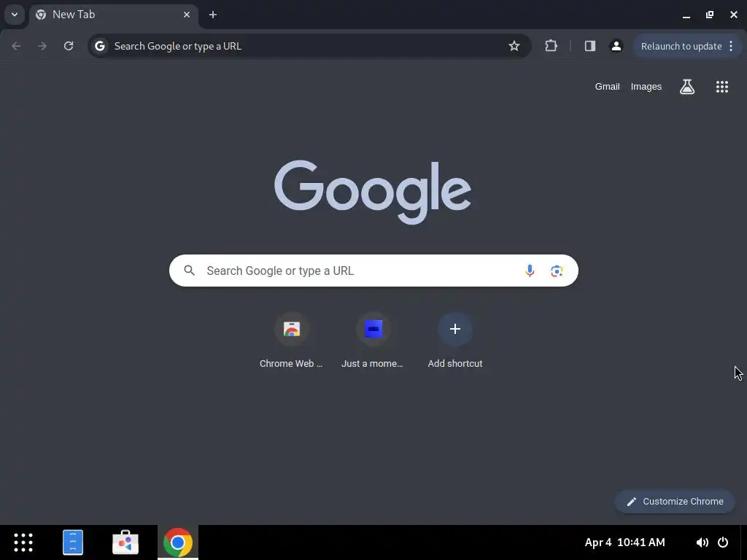
Task: Select the New Tab tab
Action: click(x=114, y=15)
